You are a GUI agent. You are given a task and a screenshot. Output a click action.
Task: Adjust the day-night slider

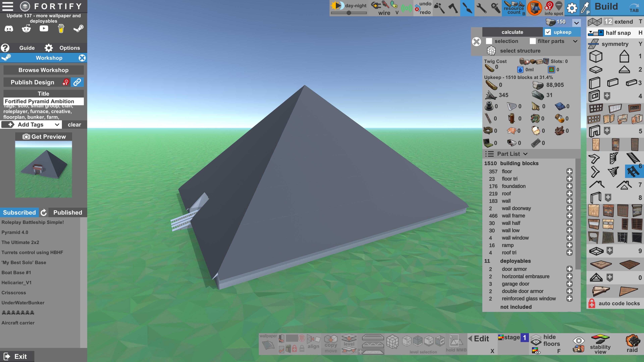coord(349,13)
